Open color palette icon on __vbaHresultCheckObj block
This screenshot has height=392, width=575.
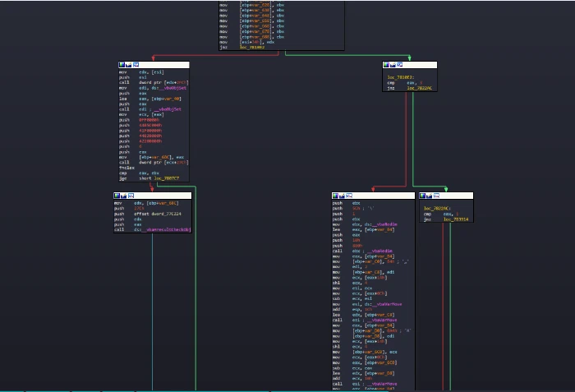click(x=117, y=196)
